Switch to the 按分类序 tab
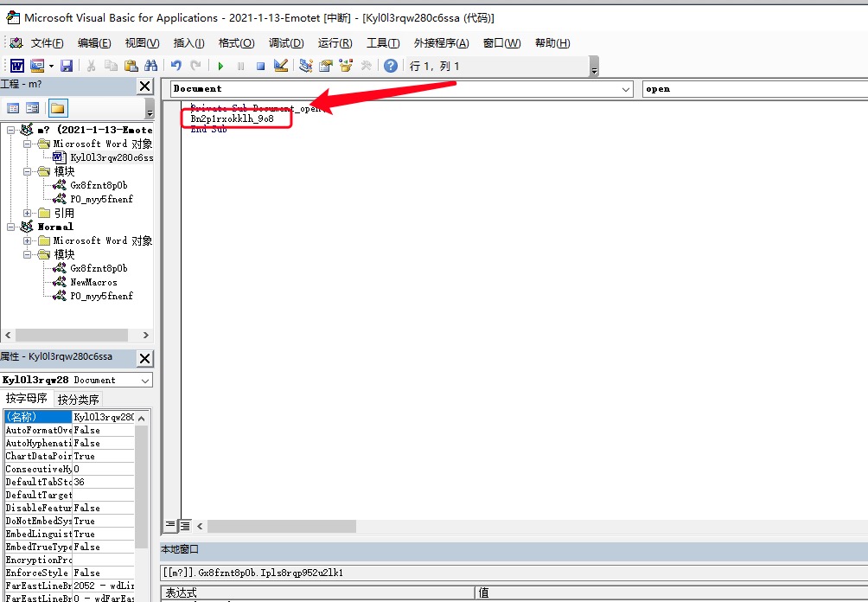868x602 pixels. tap(78, 400)
